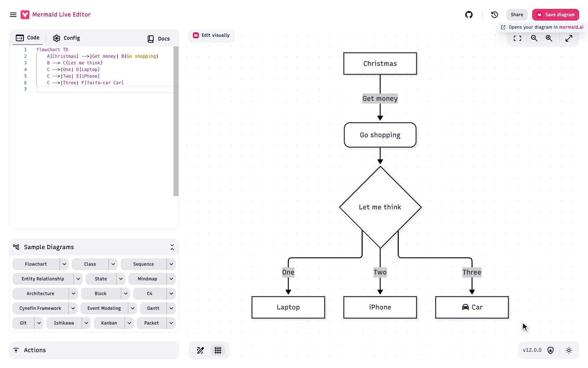Open the Ishikawa sample dropdown arrow

[86, 323]
